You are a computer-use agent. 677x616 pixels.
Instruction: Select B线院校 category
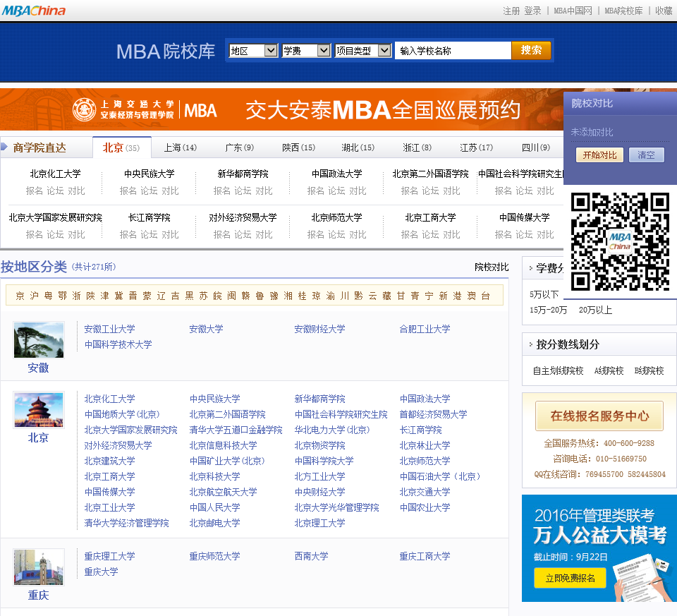click(649, 370)
